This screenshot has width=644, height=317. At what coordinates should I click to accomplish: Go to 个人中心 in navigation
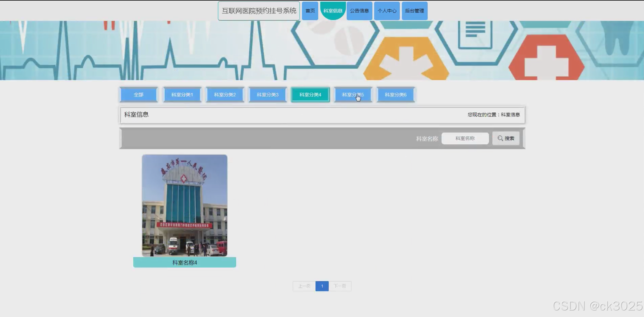(387, 11)
